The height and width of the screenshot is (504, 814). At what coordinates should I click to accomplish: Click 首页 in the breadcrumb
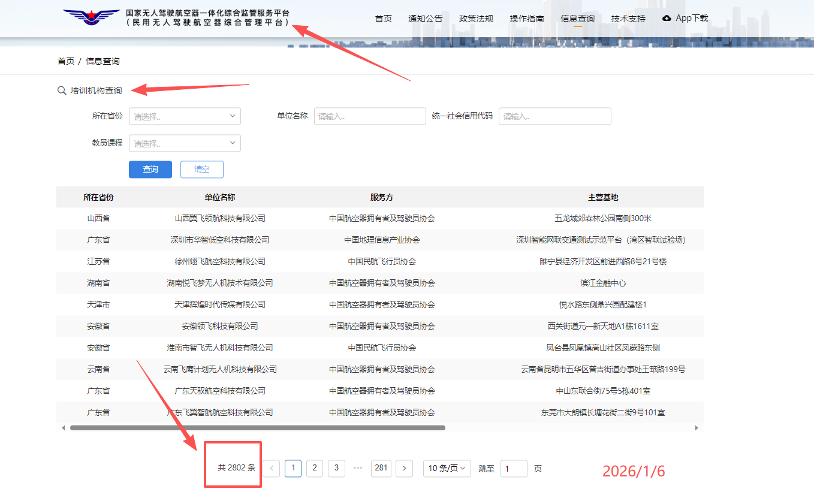point(66,61)
